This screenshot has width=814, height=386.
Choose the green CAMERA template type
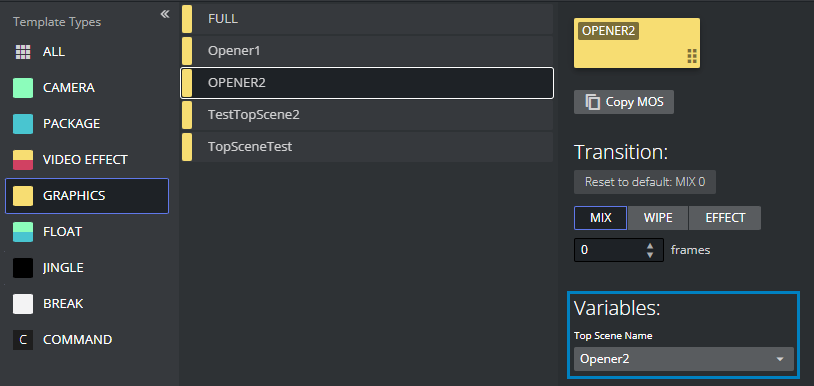click(x=23, y=88)
